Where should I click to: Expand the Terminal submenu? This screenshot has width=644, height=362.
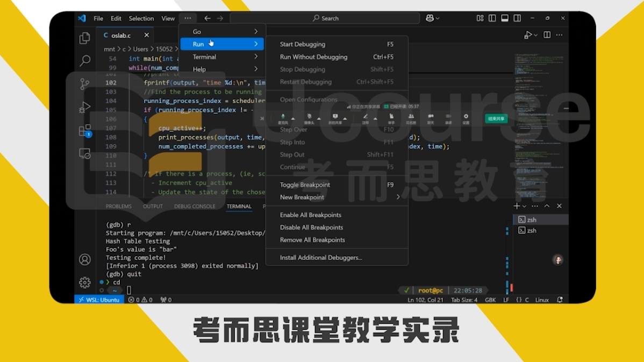point(222,56)
